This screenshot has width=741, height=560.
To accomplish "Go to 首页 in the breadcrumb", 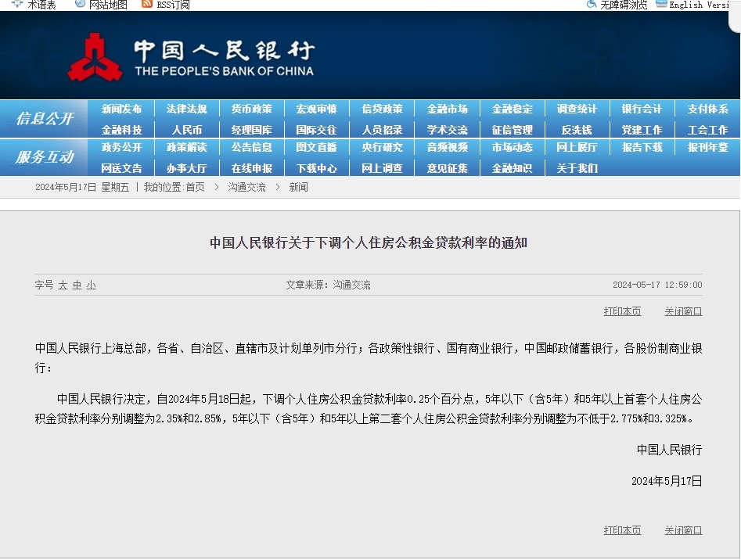I will [x=195, y=188].
